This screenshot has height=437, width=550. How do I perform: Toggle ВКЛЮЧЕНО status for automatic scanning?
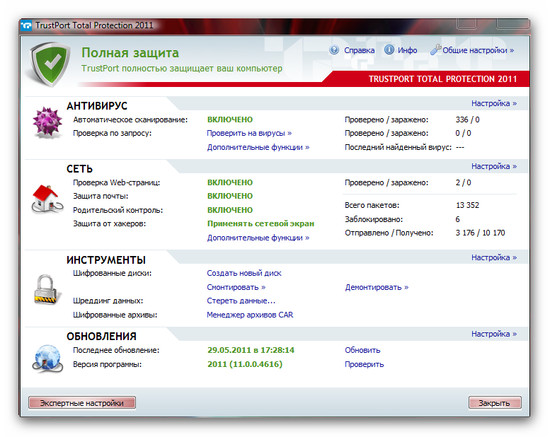point(230,120)
